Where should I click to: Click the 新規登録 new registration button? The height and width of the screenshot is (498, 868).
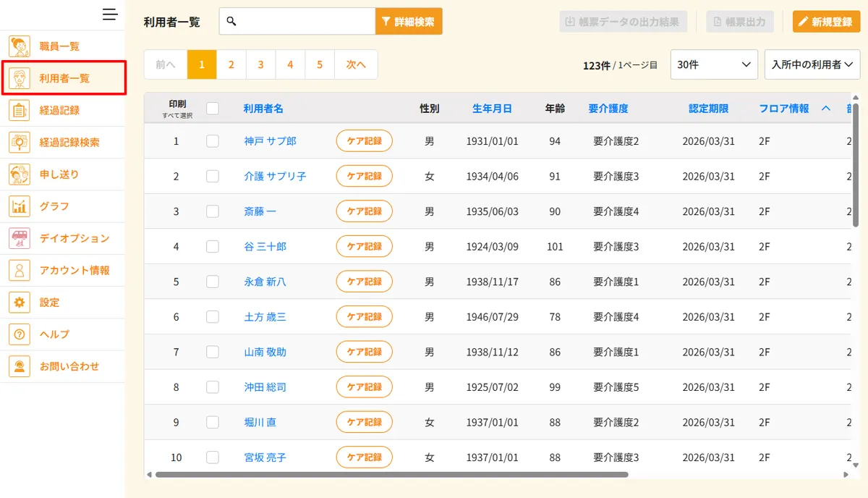coord(827,22)
